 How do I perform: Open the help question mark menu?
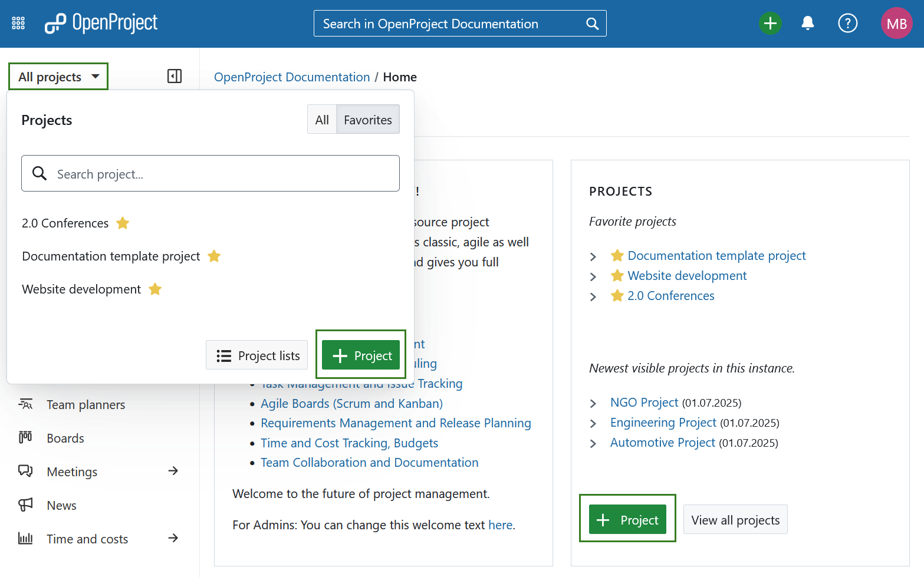coord(848,24)
